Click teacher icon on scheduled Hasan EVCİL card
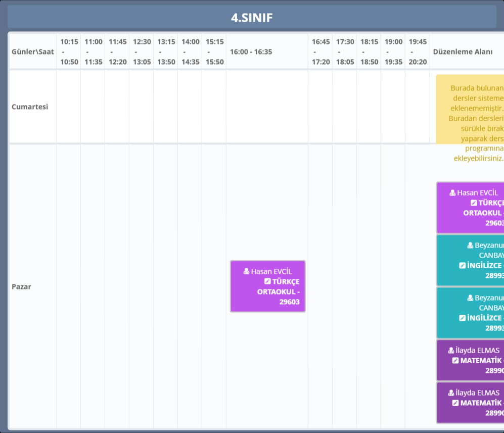The image size is (504, 433). (x=247, y=271)
